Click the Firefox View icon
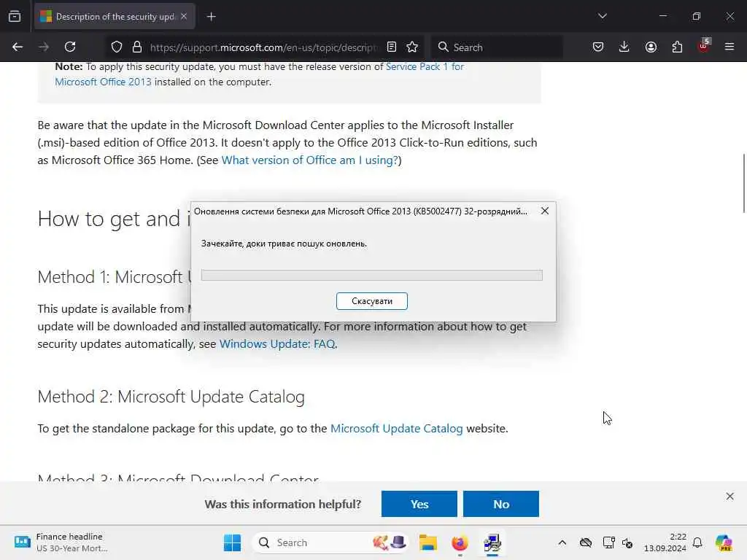This screenshot has width=747, height=560. (15, 16)
